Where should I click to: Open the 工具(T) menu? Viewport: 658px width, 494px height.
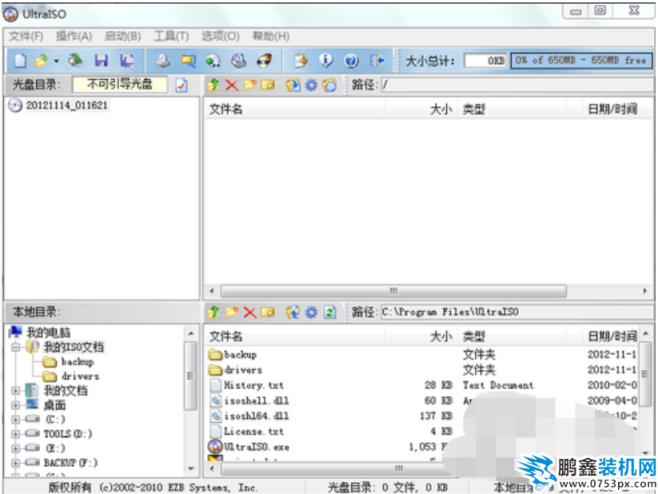click(171, 37)
